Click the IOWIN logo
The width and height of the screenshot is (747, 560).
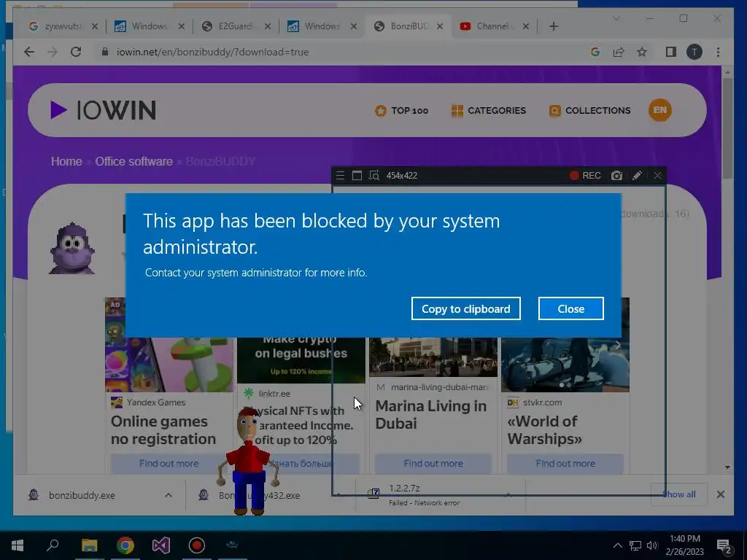pos(104,110)
